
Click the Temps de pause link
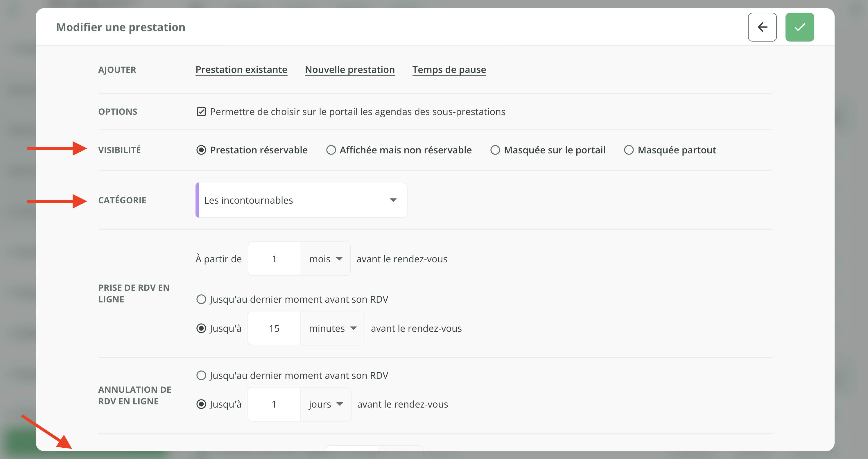click(449, 69)
